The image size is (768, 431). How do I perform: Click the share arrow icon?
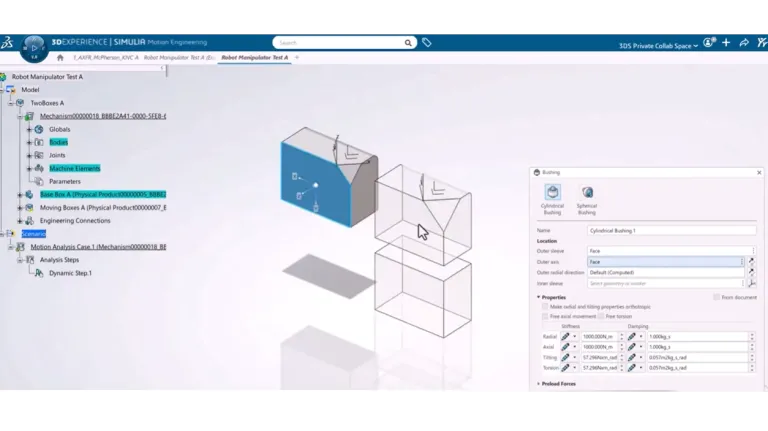coord(744,43)
